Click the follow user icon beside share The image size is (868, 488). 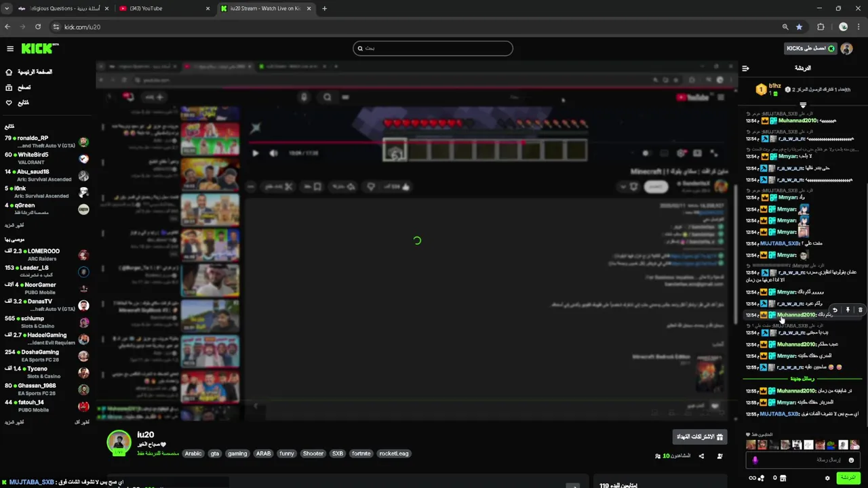click(x=719, y=456)
